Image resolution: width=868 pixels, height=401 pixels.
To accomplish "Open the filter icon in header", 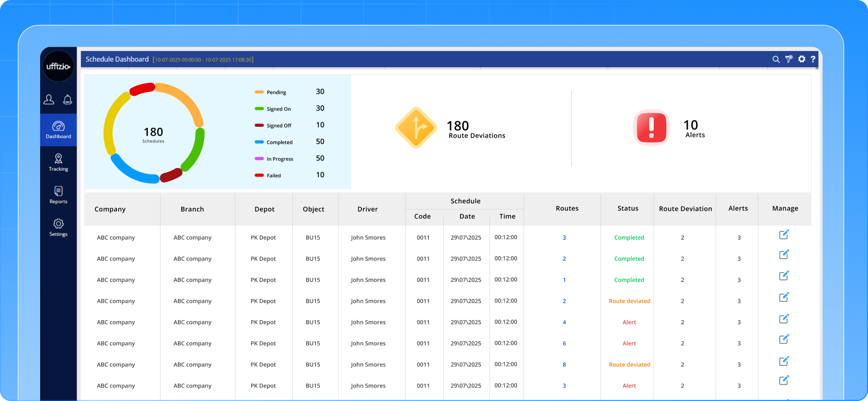I will pos(789,59).
